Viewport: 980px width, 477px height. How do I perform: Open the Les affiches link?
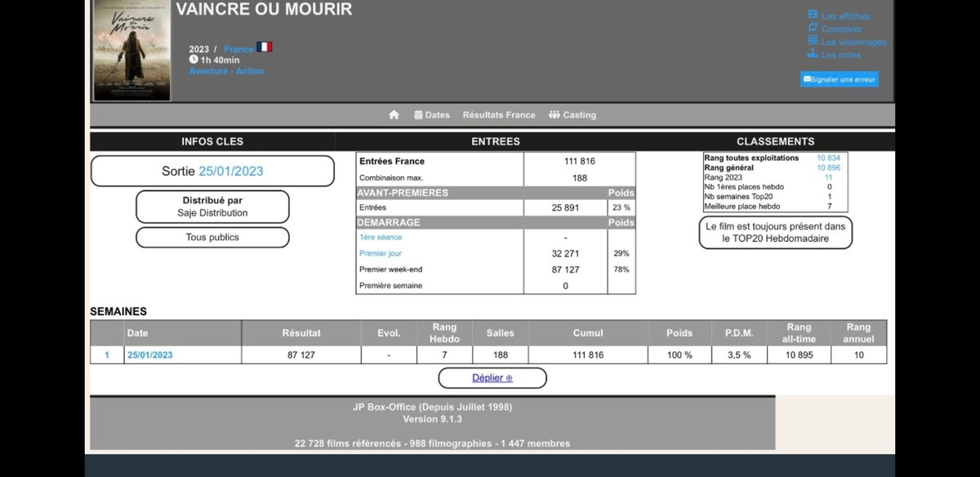pyautogui.click(x=845, y=16)
